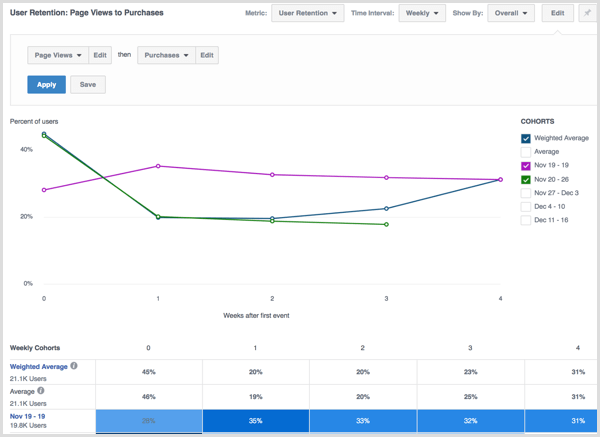
Task: Click 19.8K Users label
Action: (28, 426)
